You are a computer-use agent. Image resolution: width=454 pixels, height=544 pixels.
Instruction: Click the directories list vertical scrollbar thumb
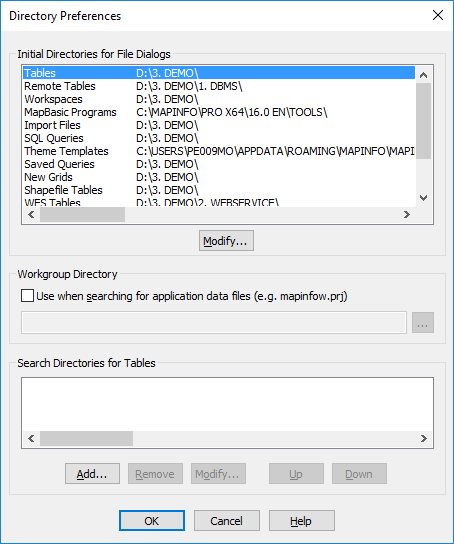pyautogui.click(x=423, y=121)
